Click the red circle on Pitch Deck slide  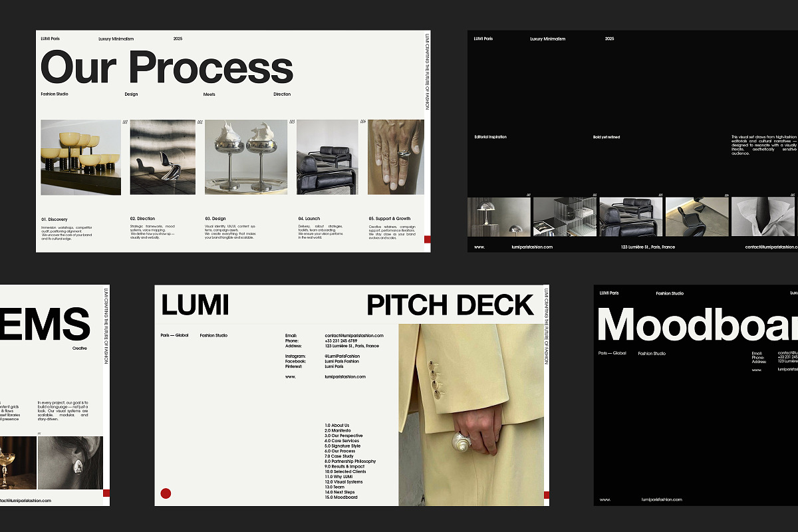coord(166,493)
